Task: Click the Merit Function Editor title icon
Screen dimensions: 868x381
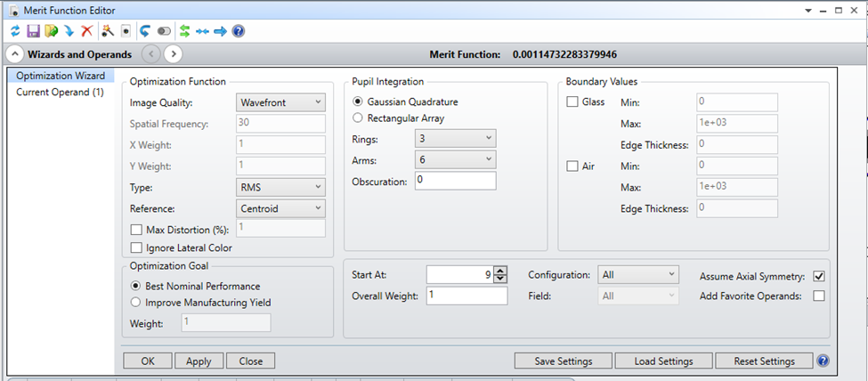Action: (15, 10)
